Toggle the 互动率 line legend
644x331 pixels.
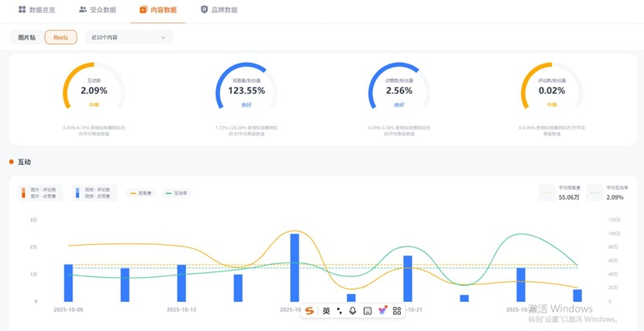pos(179,193)
